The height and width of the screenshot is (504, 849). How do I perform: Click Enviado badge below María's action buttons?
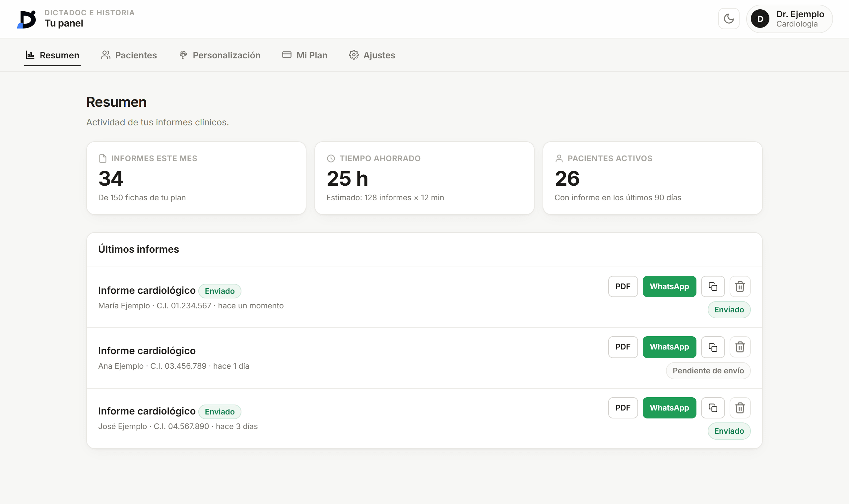(729, 309)
